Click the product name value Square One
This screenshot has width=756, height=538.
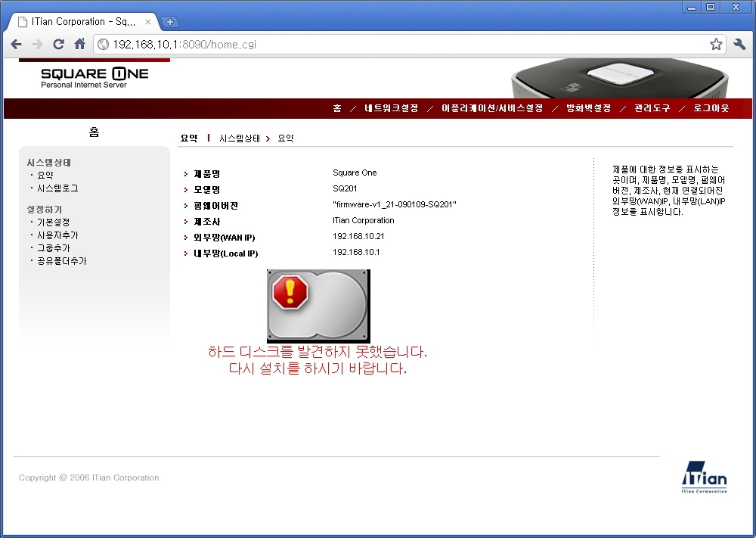pyautogui.click(x=355, y=173)
